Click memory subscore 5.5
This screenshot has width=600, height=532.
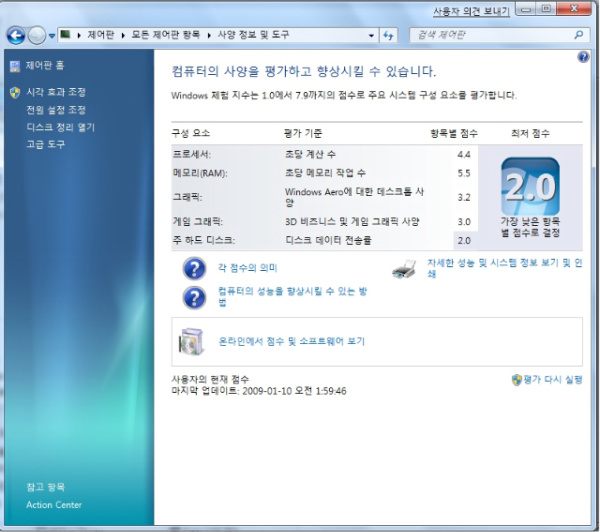(x=464, y=174)
